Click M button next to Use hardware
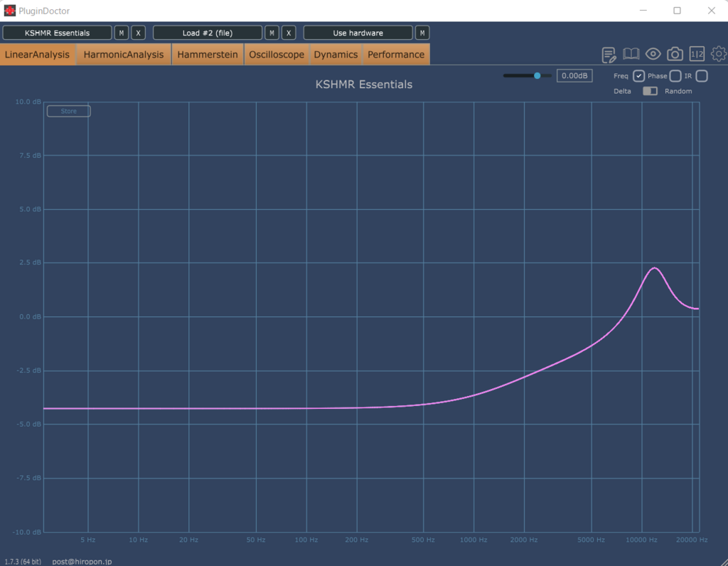 point(422,33)
